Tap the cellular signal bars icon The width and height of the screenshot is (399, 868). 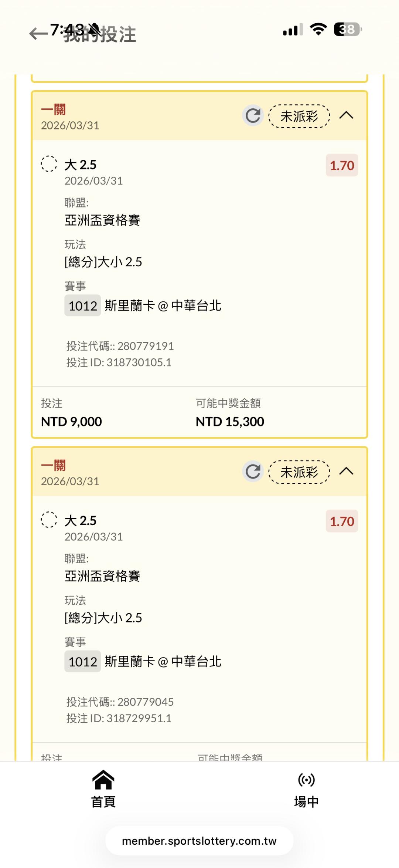[x=293, y=29]
